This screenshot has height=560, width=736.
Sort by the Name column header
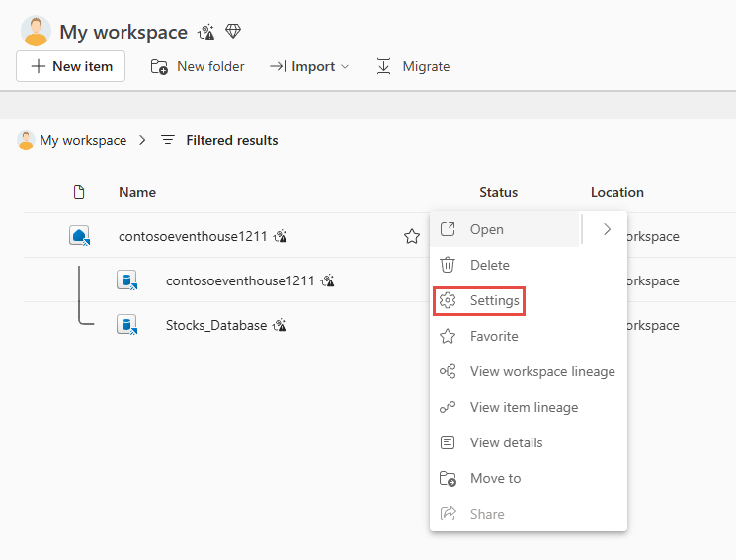[x=137, y=192]
